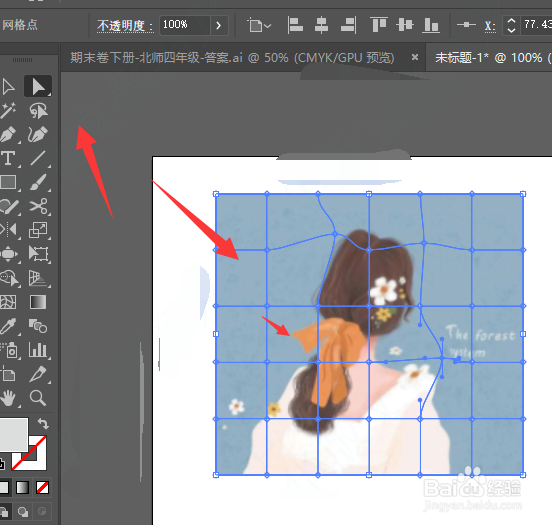
Task: Select the Hand tool
Action: pos(8,398)
